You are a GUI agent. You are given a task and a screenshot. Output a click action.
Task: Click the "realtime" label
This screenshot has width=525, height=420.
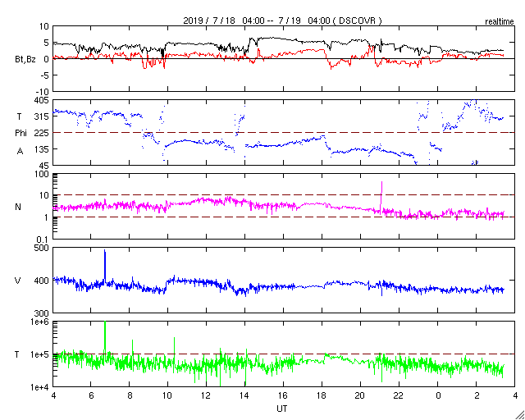coord(500,22)
